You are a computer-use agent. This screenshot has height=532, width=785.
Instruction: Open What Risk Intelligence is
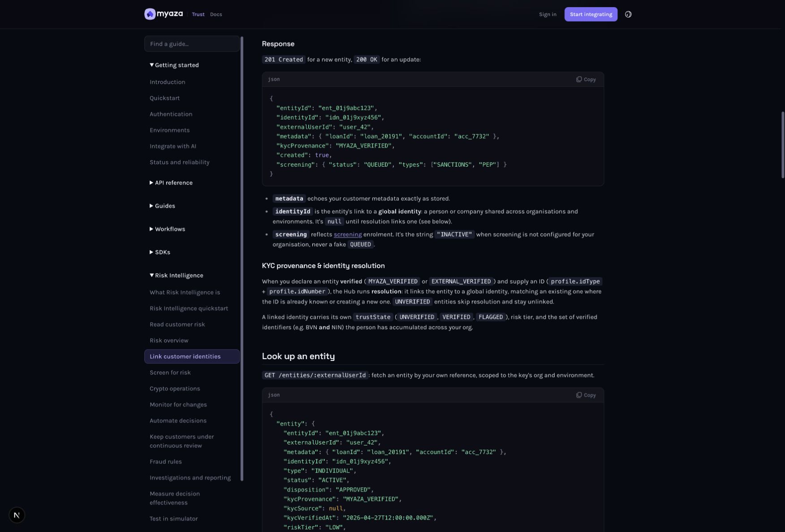185,292
